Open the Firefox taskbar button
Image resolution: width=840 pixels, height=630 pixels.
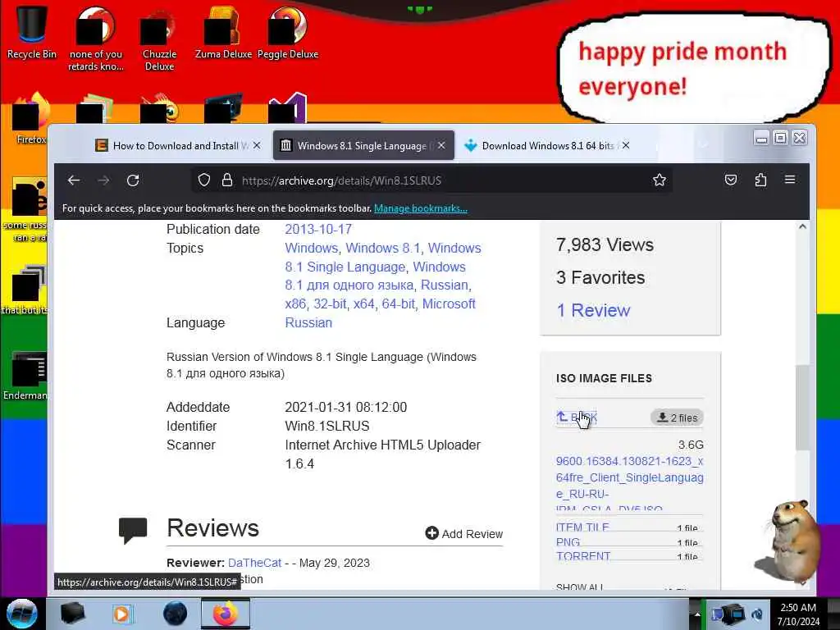[226, 614]
